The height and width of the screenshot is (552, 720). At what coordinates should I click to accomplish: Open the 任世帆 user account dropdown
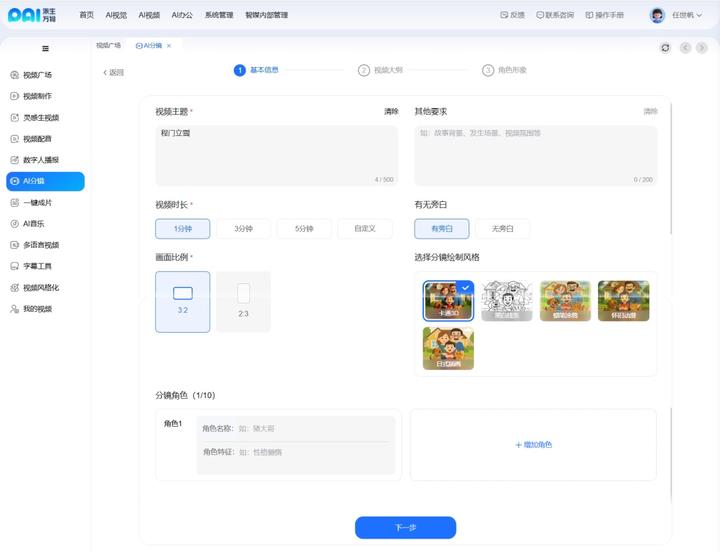coord(684,15)
